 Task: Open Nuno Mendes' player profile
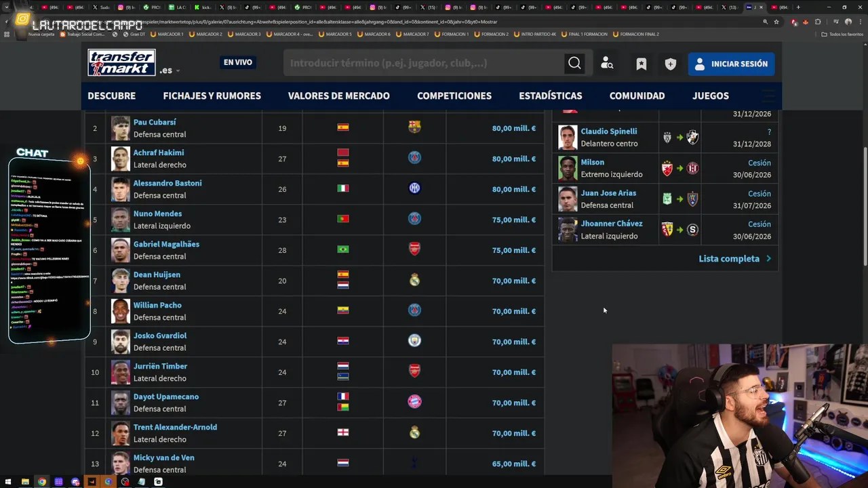tap(157, 213)
